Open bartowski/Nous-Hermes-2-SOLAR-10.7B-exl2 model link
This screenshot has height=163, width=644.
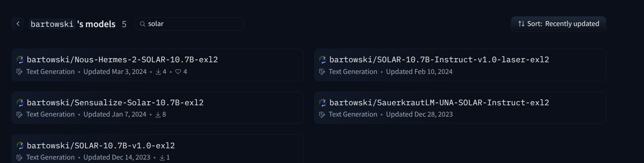[x=122, y=60]
